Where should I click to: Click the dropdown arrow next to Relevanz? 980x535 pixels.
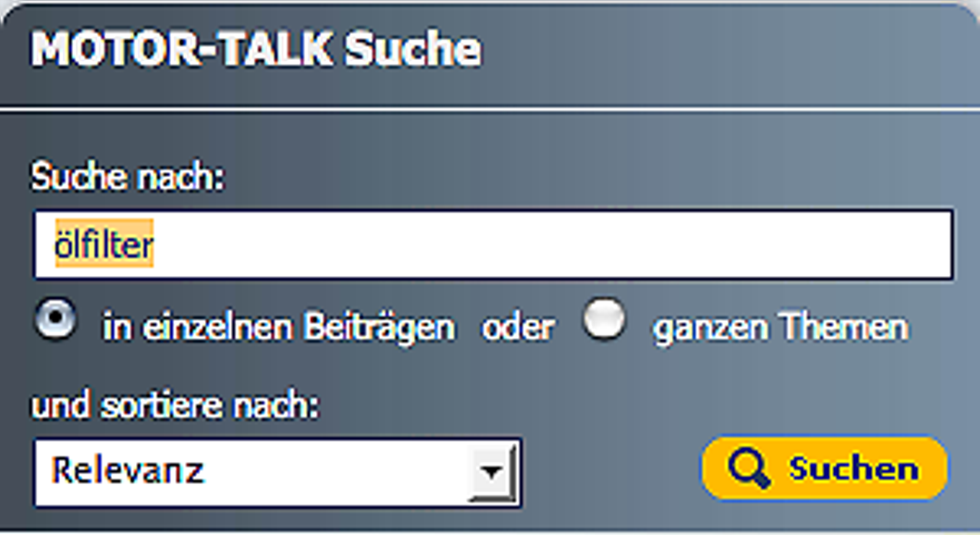[492, 473]
